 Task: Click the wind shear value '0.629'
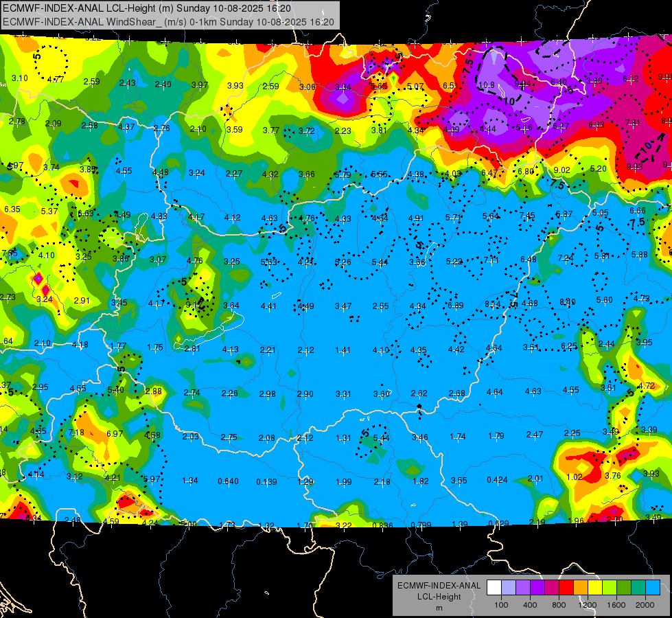(498, 523)
